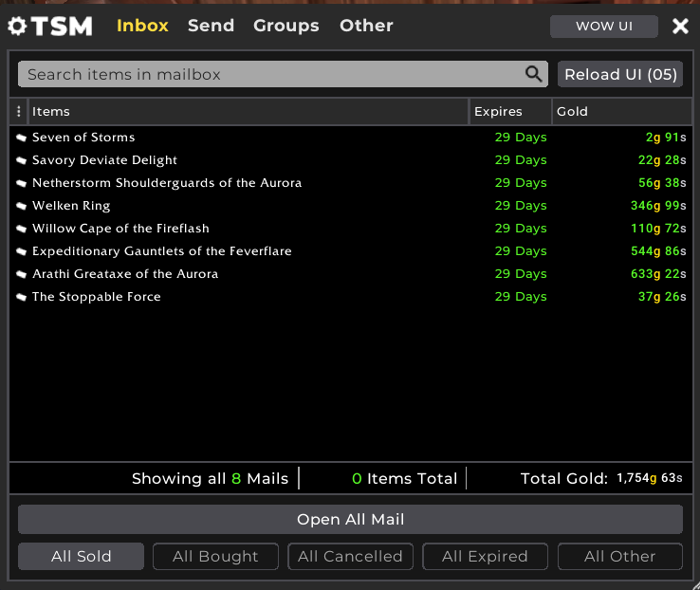Screen dimensions: 700x590
Task: Select Expeditionary Gauntlets of the Feverflare mail
Action: tap(350, 251)
